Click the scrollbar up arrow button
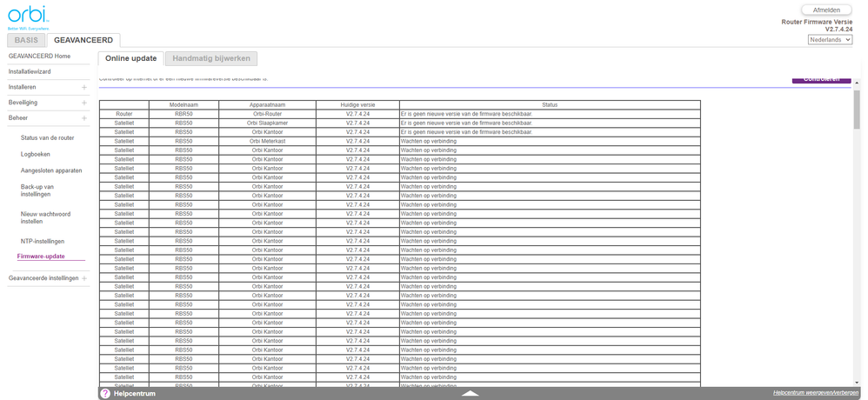Image resolution: width=868 pixels, height=400 pixels. point(858,83)
